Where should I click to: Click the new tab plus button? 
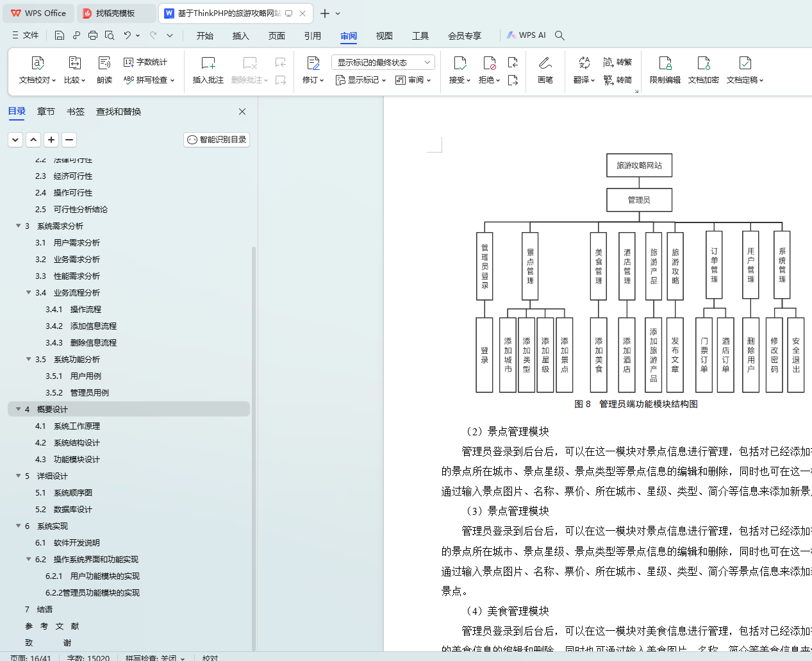pos(325,13)
